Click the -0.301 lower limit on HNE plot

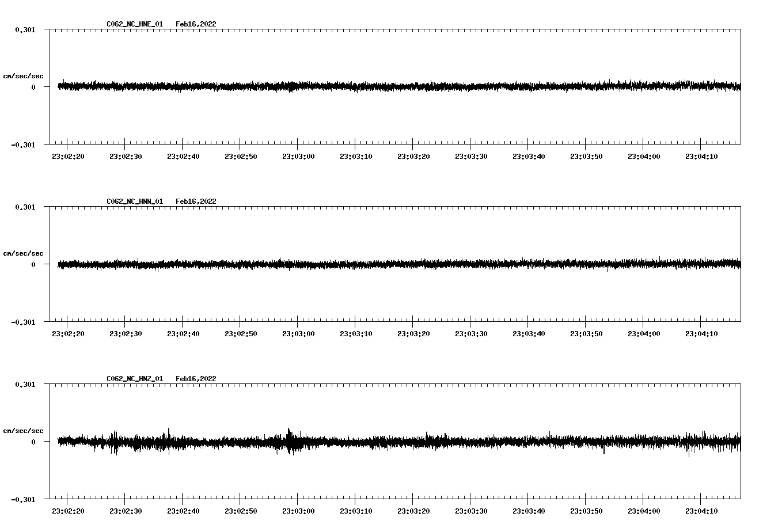coord(23,145)
